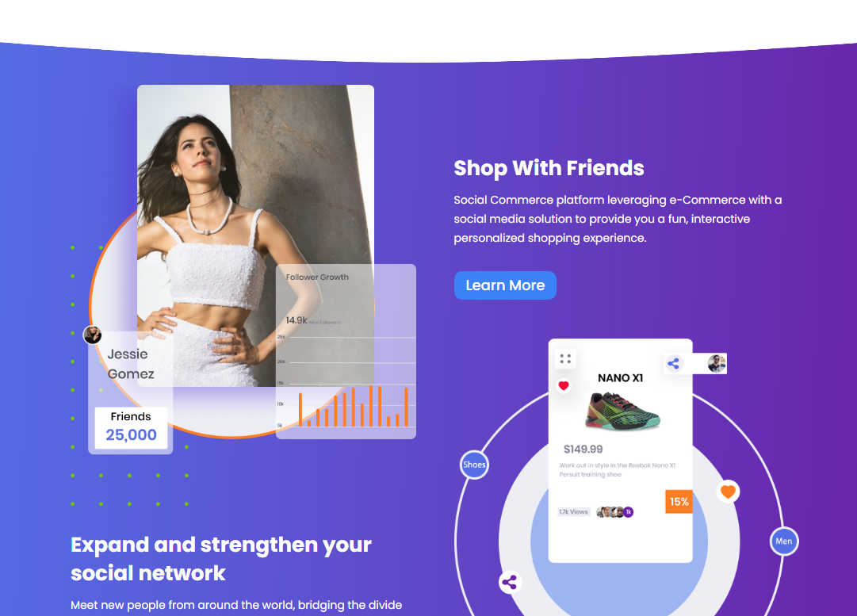
Task: Click the orange heart bubble icon
Action: click(x=728, y=492)
